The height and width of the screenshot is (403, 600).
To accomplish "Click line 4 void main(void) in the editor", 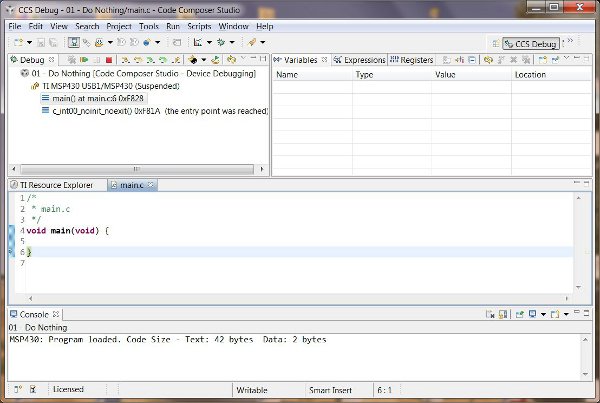I will click(x=67, y=231).
